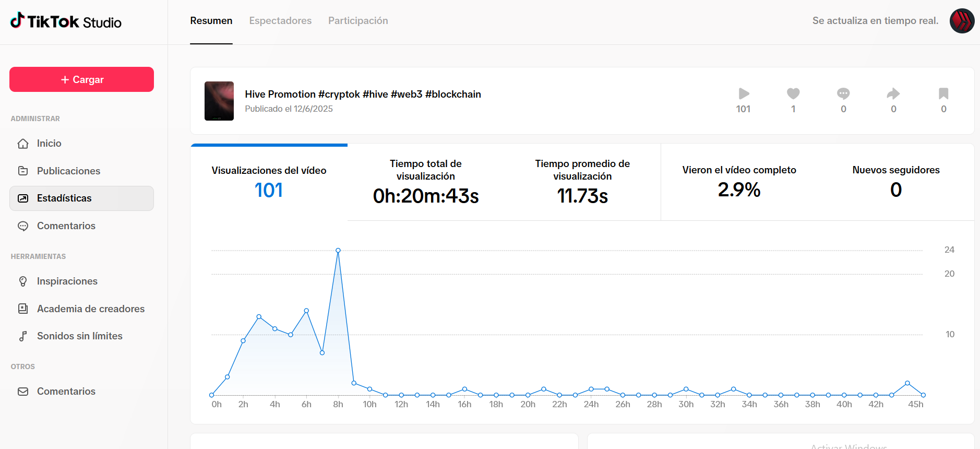Open Estadísticas in sidebar
Image resolution: width=980 pixels, height=449 pixels.
(x=81, y=198)
